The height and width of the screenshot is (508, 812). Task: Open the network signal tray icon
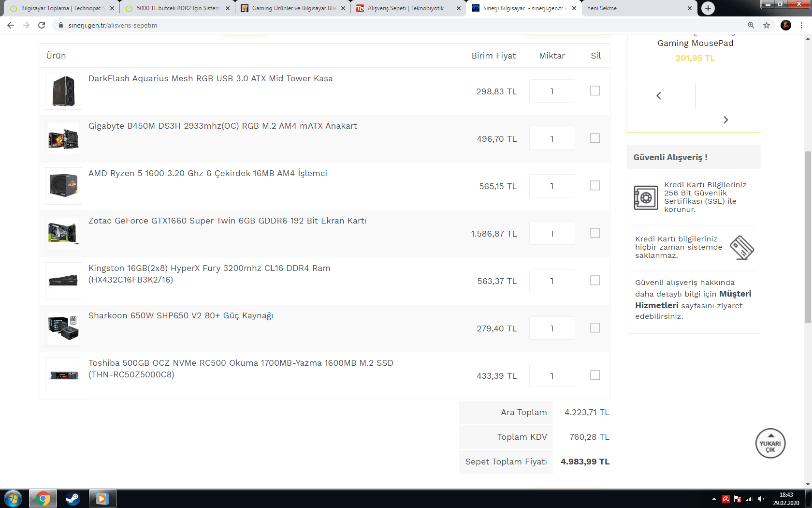click(x=749, y=499)
